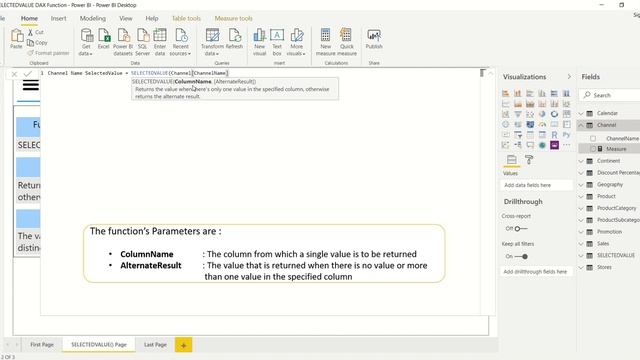Open the Measure tools ribbon tab
The image size is (640, 360).
(233, 18)
